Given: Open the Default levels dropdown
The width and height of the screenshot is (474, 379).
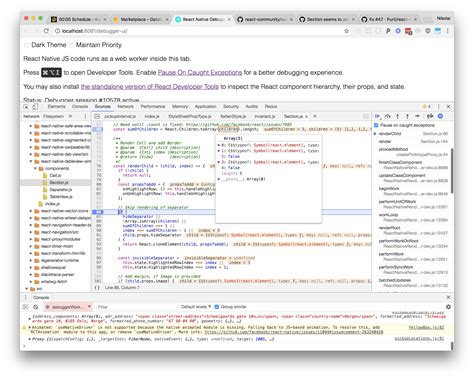Looking at the screenshot, I should [196, 307].
